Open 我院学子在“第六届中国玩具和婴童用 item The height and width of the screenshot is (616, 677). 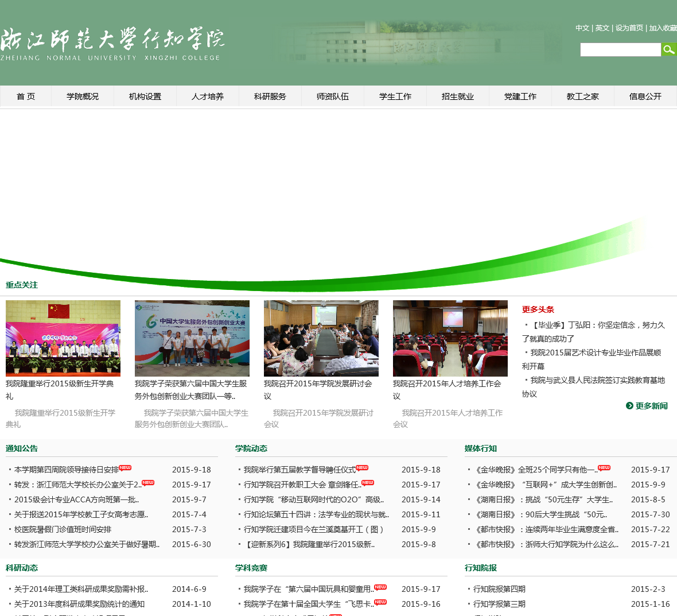309,589
